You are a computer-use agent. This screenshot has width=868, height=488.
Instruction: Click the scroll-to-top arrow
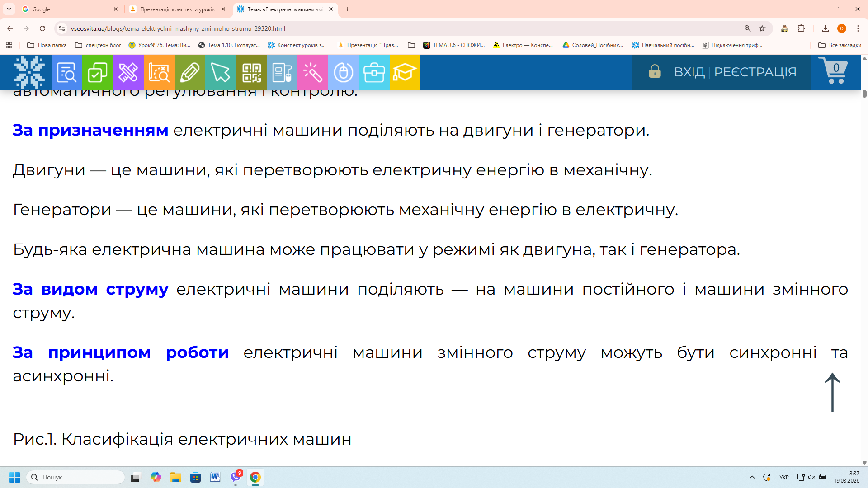click(x=832, y=392)
